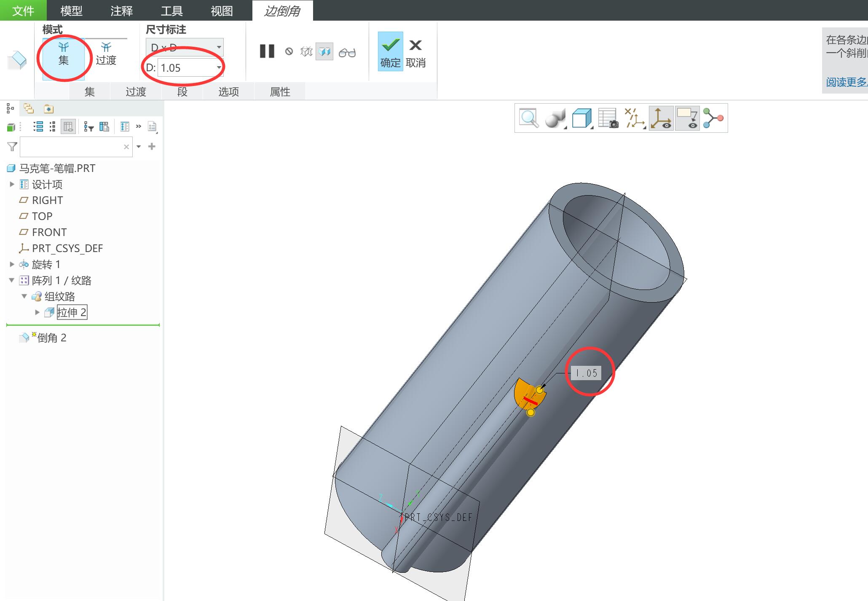This screenshot has width=868, height=601.
Task: Select the glasses verify-mode preview icon
Action: click(x=347, y=52)
